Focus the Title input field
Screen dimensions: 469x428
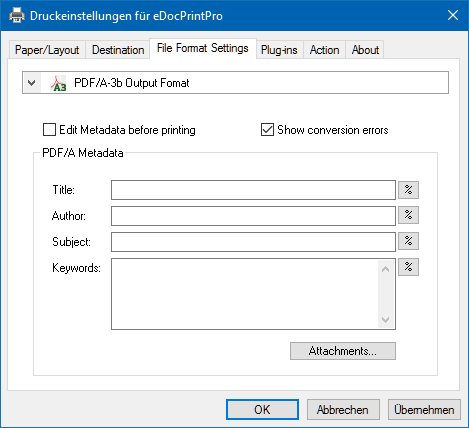253,190
